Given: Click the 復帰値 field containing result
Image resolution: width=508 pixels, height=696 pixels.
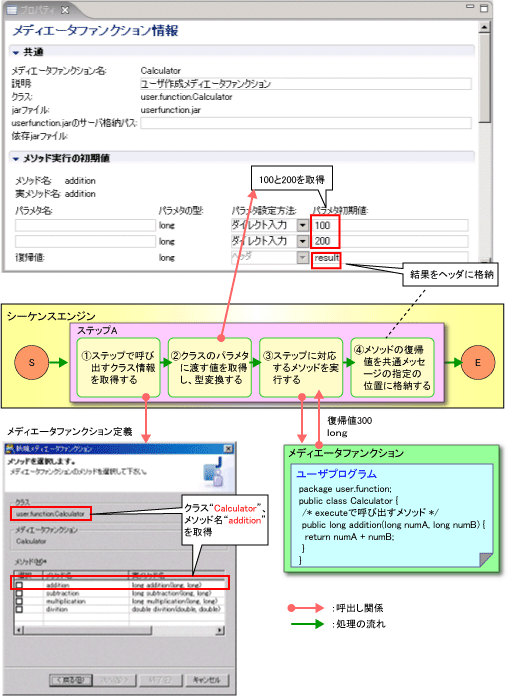Looking at the screenshot, I should [390, 257].
